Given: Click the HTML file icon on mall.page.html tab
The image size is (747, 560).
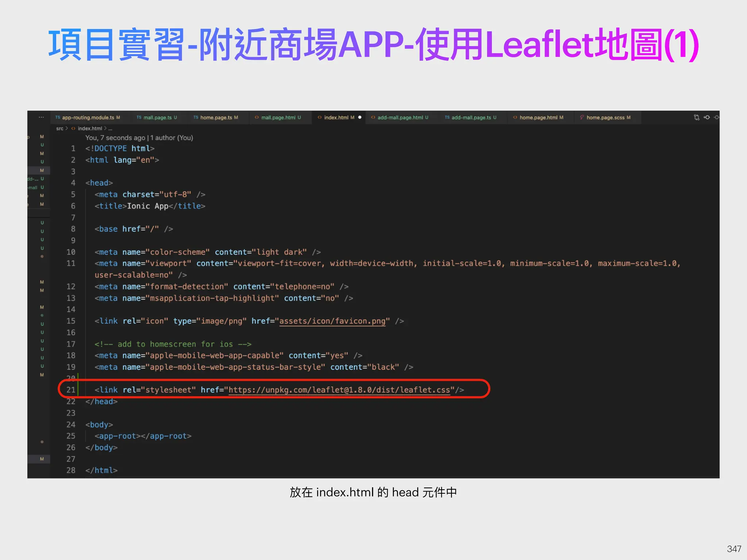Looking at the screenshot, I should click(x=257, y=117).
